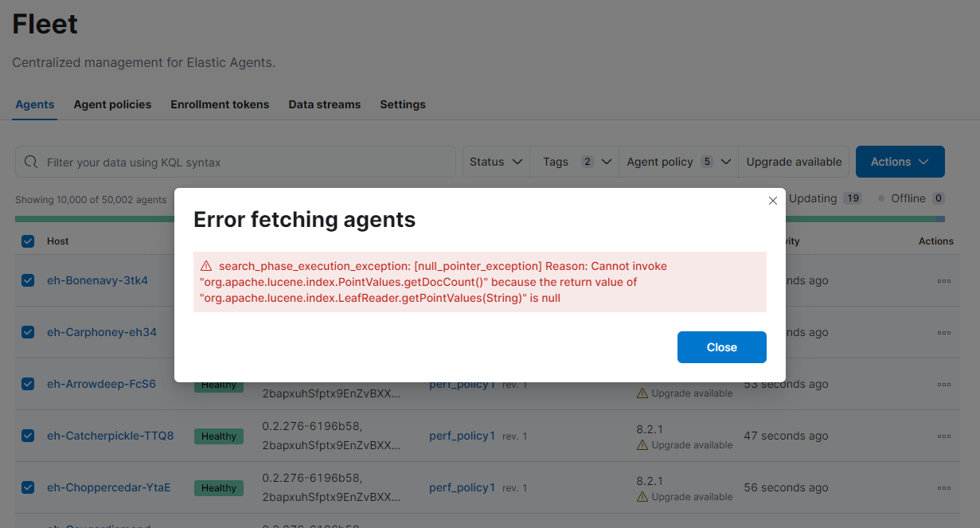Image resolution: width=980 pixels, height=528 pixels.
Task: Switch to the Enrollment tokens tab
Action: 220,104
